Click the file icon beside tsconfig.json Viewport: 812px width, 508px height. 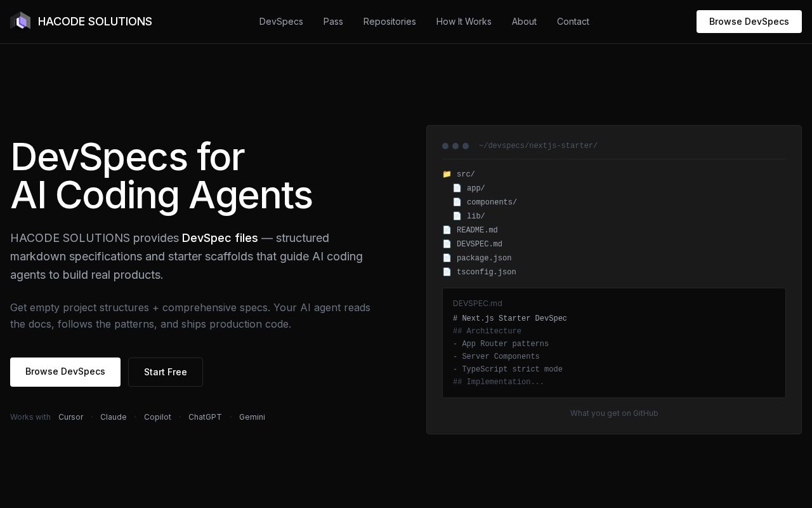click(447, 272)
